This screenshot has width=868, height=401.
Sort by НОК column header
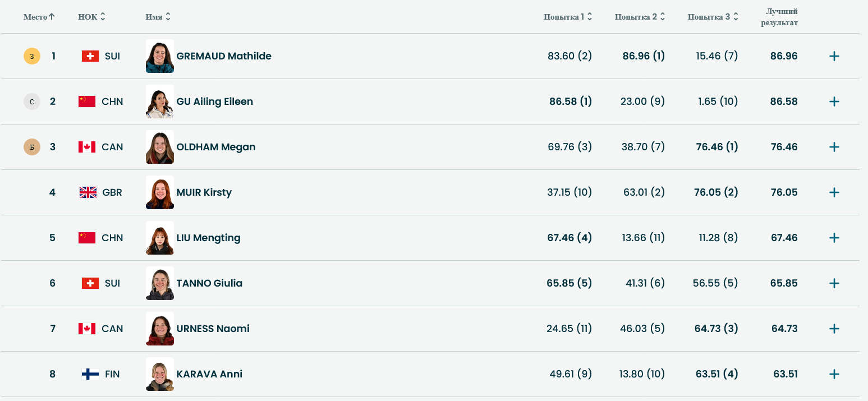pyautogui.click(x=91, y=17)
